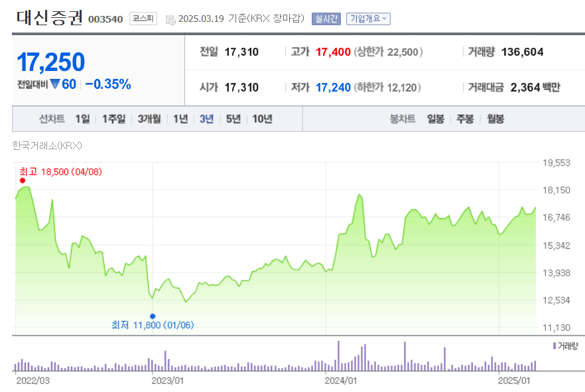Click the purple 거래량 legend marker
585x392 pixels.
[x=554, y=346]
